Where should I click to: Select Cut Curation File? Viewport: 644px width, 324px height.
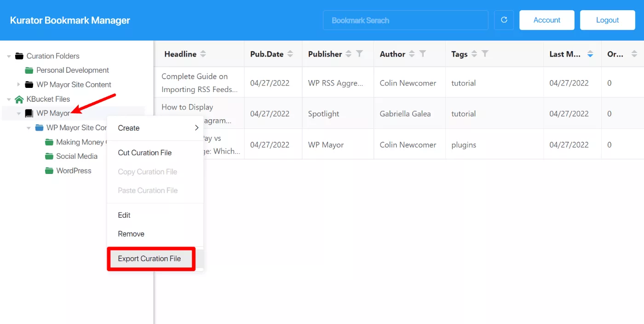coord(155,153)
